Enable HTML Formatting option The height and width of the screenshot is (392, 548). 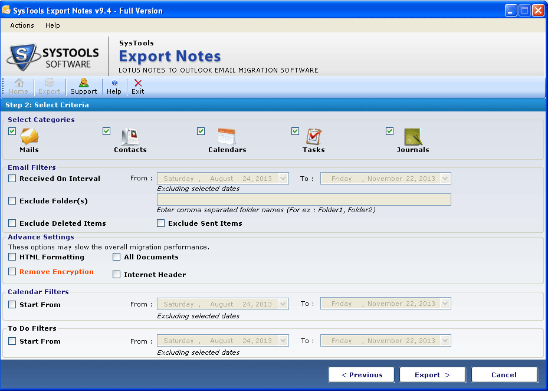click(12, 257)
